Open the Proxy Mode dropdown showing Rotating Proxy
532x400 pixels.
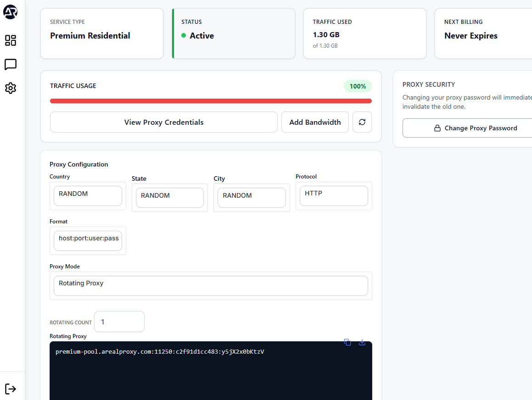pyautogui.click(x=211, y=286)
